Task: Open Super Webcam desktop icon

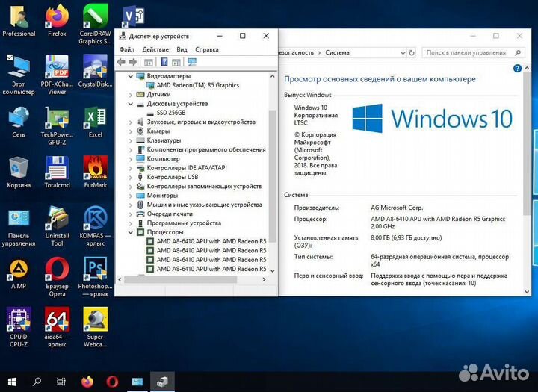Action: click(x=95, y=327)
